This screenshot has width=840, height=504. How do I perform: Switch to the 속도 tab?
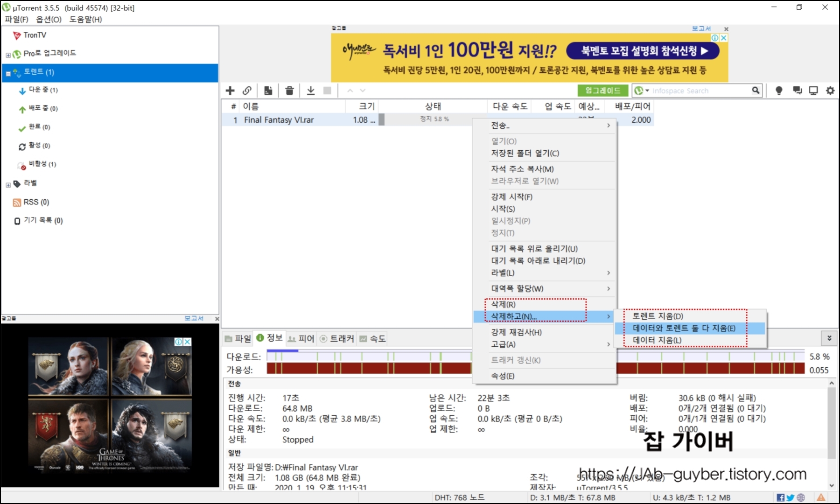[372, 339]
